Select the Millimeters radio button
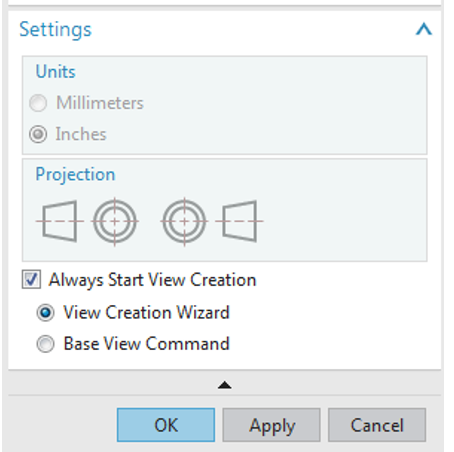Image resolution: width=454 pixels, height=452 pixels. tap(38, 103)
